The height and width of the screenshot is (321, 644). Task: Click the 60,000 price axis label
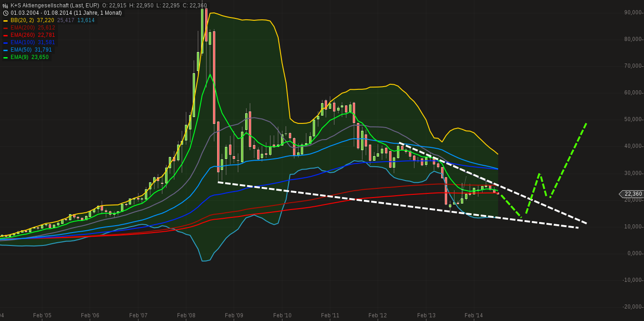pyautogui.click(x=633, y=93)
